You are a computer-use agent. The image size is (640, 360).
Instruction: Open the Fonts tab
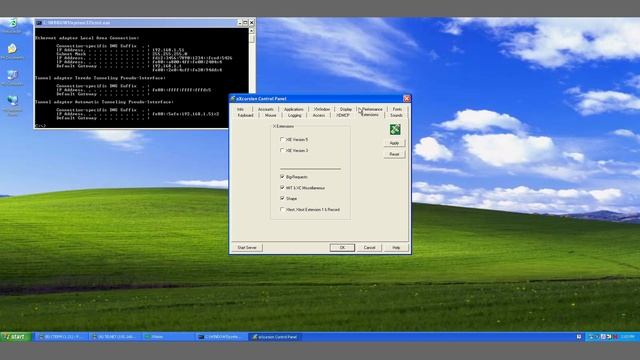coord(397,109)
